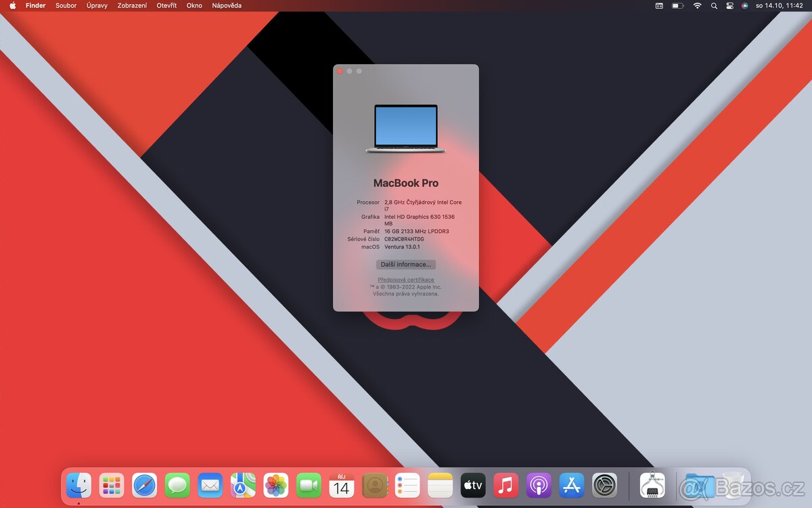812x508 pixels.
Task: Open the Podcasts app in dock
Action: pos(539,486)
